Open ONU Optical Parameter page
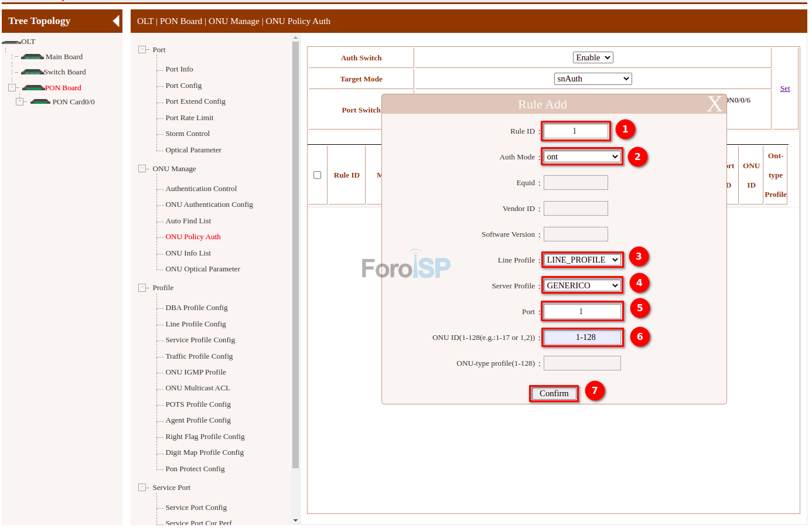This screenshot has width=812, height=531. (203, 269)
